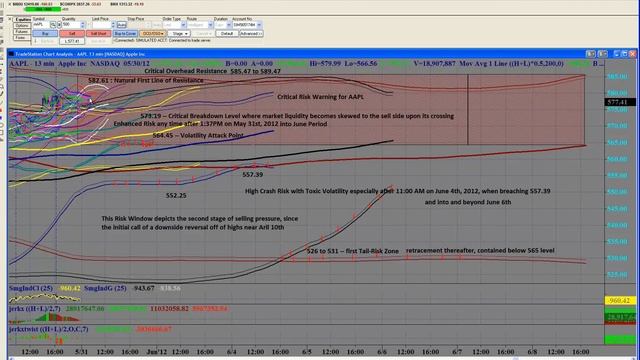This screenshot has width=640, height=360.
Task: Click the Sell Short button
Action: 98,33
